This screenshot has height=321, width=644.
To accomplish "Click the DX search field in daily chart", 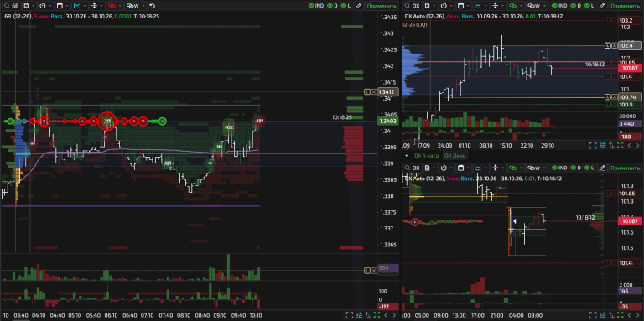I will (x=413, y=6).
